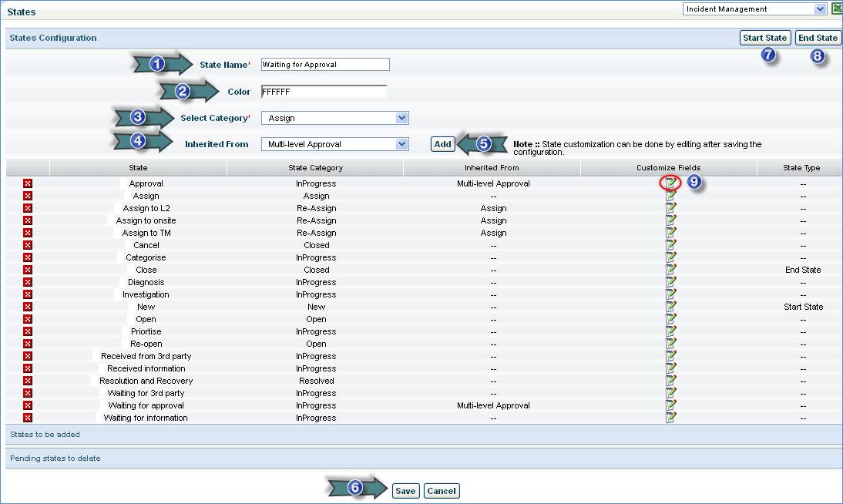Viewport: 843px width, 504px height.
Task: Delete the Approval state with red X
Action: click(28, 183)
